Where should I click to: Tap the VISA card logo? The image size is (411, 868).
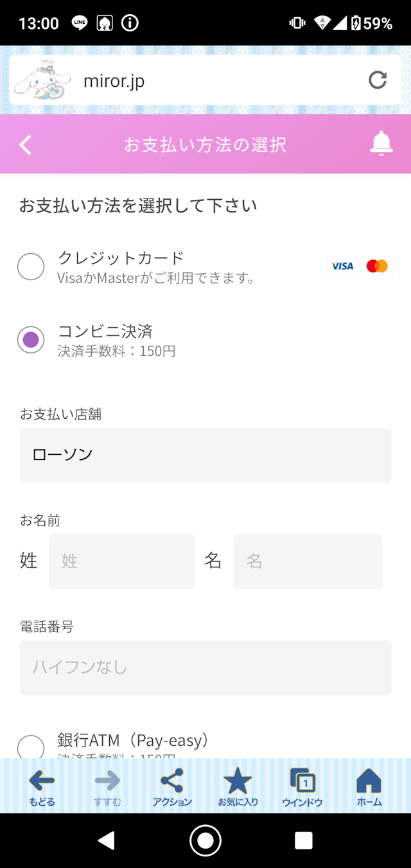coord(342,266)
